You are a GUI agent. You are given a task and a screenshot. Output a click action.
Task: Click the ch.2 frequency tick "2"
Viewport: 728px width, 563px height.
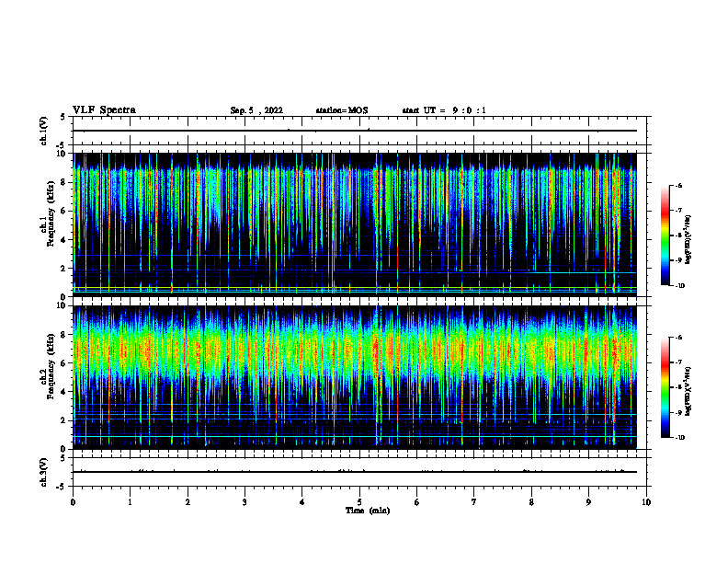(63, 420)
